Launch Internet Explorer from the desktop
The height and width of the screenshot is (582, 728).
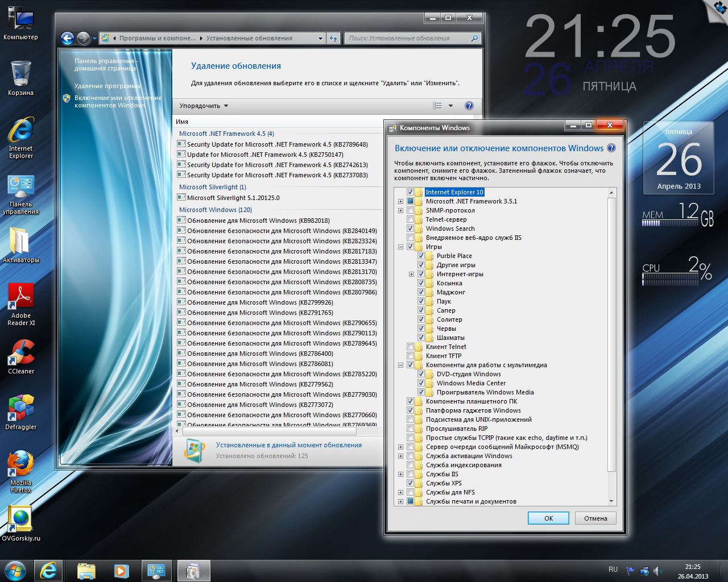[20, 137]
